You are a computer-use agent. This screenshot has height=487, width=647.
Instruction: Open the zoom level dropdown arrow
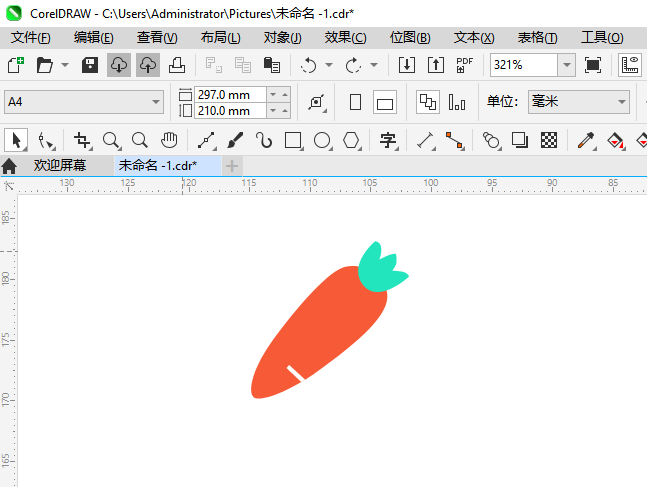[567, 65]
